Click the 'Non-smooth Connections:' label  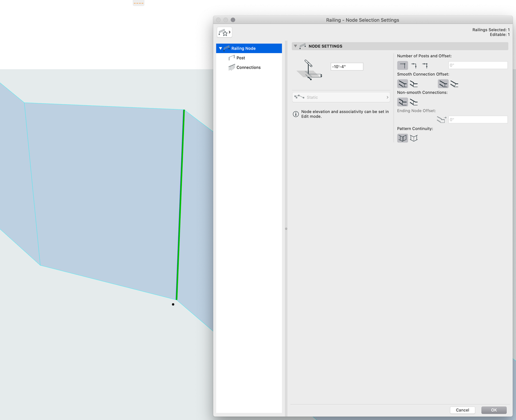tap(422, 93)
